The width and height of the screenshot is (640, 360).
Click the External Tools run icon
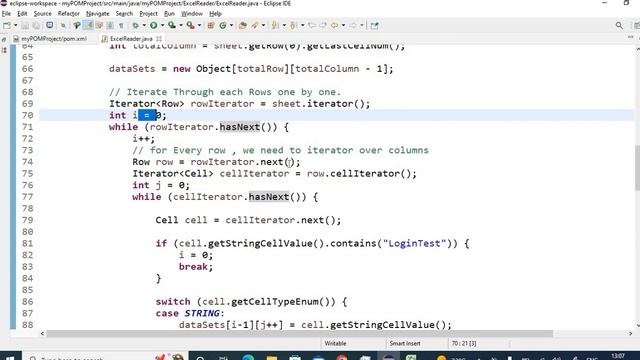[191, 25]
